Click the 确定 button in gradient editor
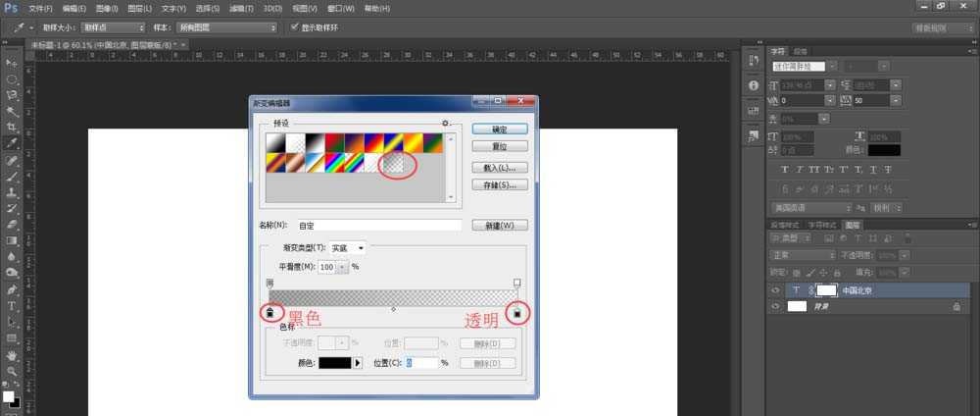This screenshot has width=980, height=416. 500,129
